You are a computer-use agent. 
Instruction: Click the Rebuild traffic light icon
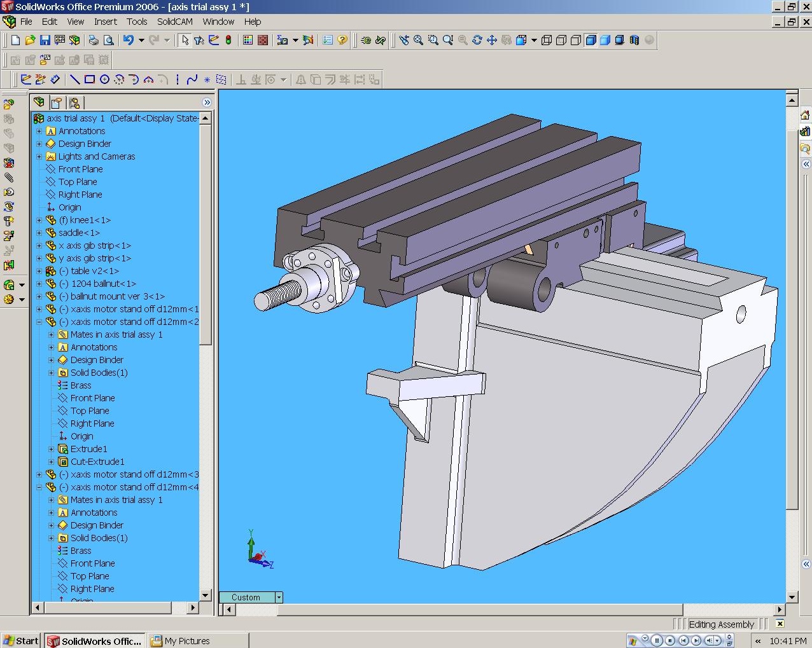point(228,40)
